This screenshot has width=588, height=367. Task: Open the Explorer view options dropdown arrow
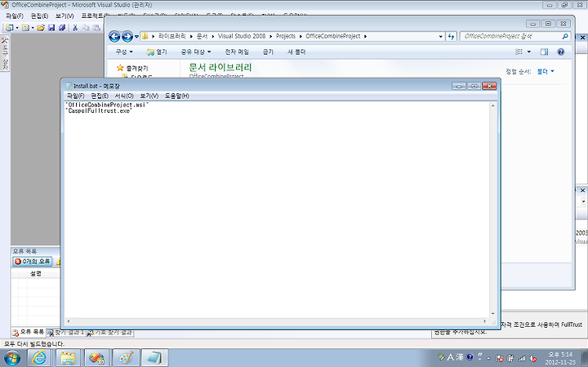[x=529, y=51]
